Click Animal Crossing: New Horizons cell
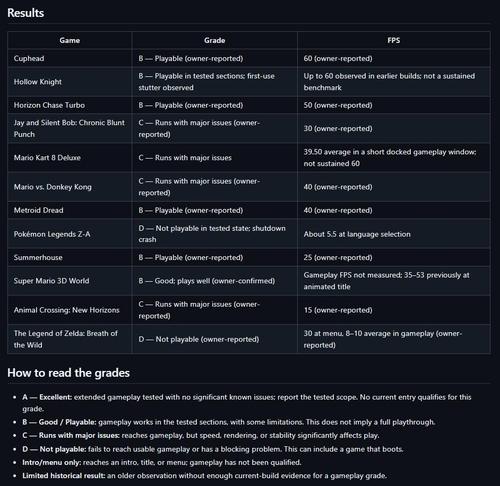The height and width of the screenshot is (486, 500). pyautogui.click(x=70, y=310)
